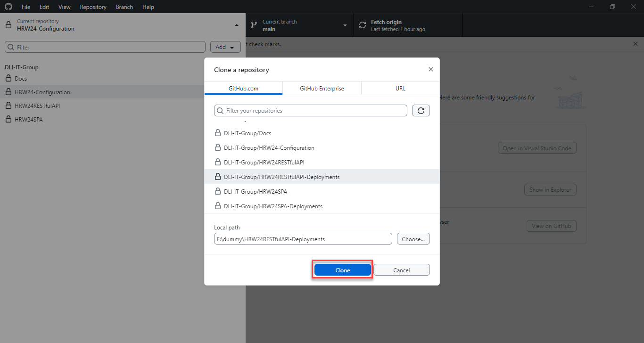Click the branch icon next to Current branch
The height and width of the screenshot is (343, 644).
(x=254, y=24)
